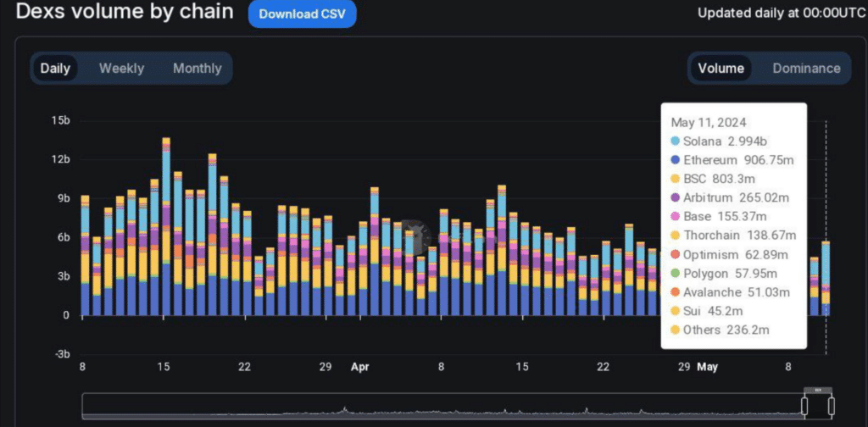
Task: Select the Daily interval tab
Action: tap(55, 69)
